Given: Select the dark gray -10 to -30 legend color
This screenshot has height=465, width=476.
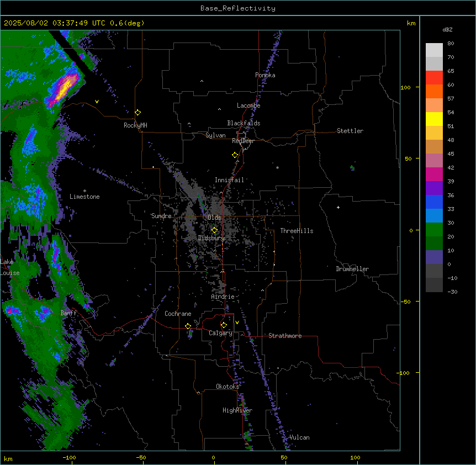Looking at the screenshot, I should tap(434, 285).
